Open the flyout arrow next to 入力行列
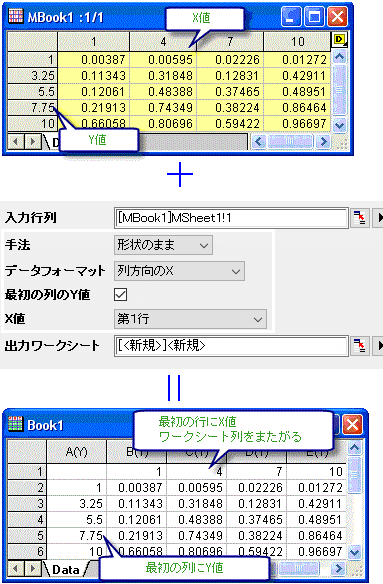The image size is (383, 584). pos(379,218)
